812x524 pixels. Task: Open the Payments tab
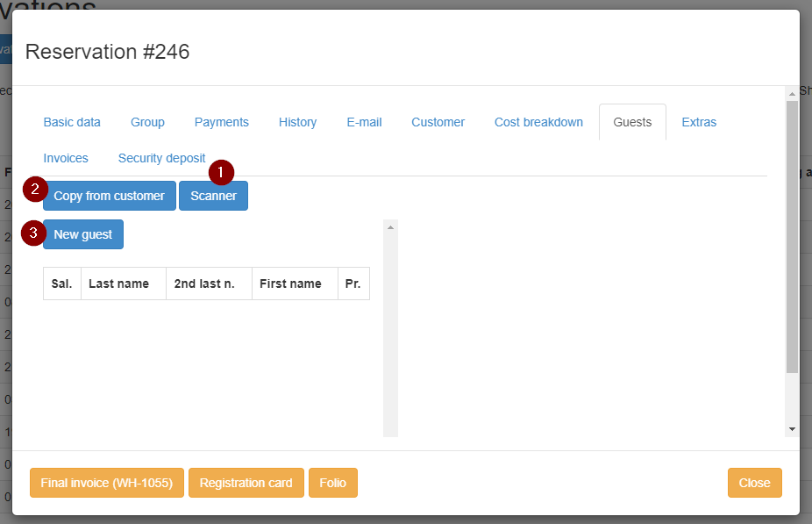tap(221, 122)
